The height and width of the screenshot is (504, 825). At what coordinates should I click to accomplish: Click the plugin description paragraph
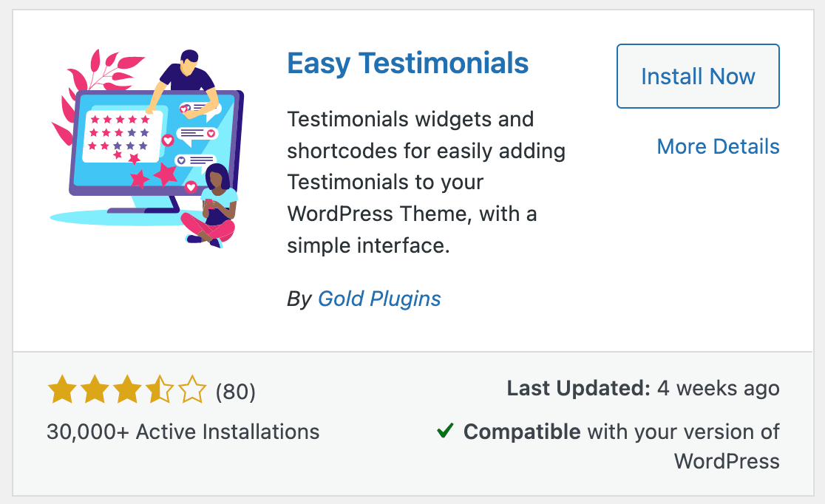point(427,182)
